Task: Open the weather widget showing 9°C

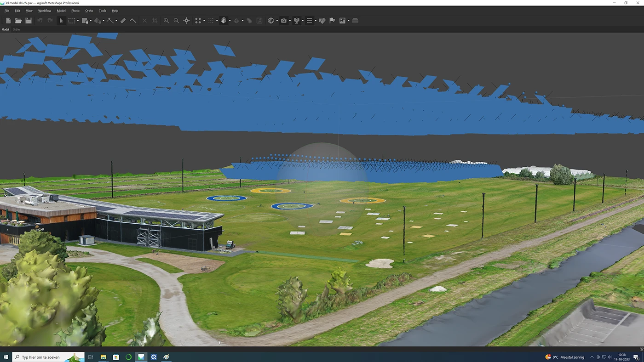Action: coord(564,357)
